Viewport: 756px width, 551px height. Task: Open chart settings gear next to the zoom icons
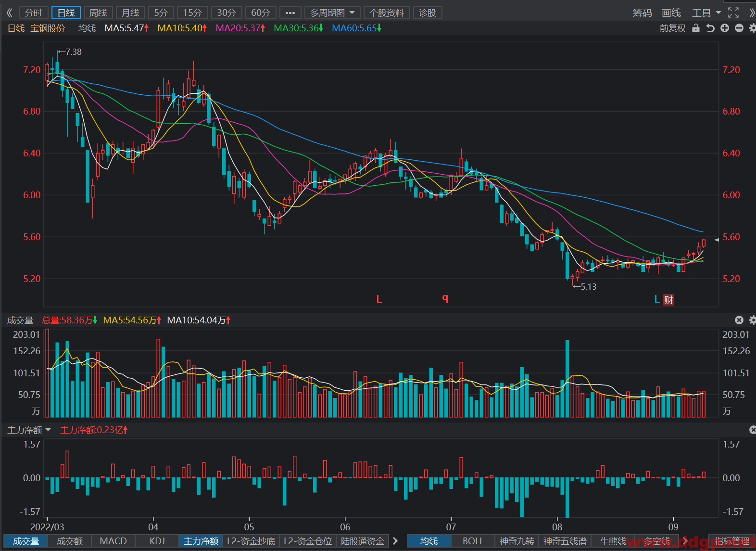pyautogui.click(x=752, y=28)
